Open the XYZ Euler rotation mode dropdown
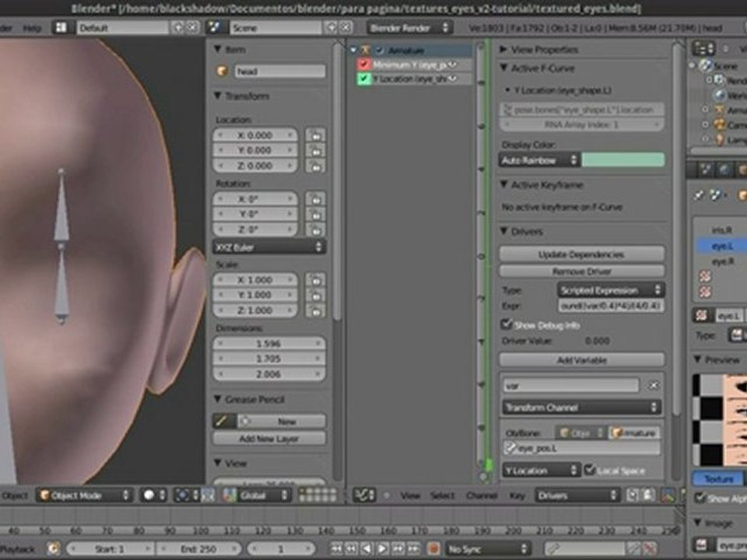747x560 pixels. [269, 247]
